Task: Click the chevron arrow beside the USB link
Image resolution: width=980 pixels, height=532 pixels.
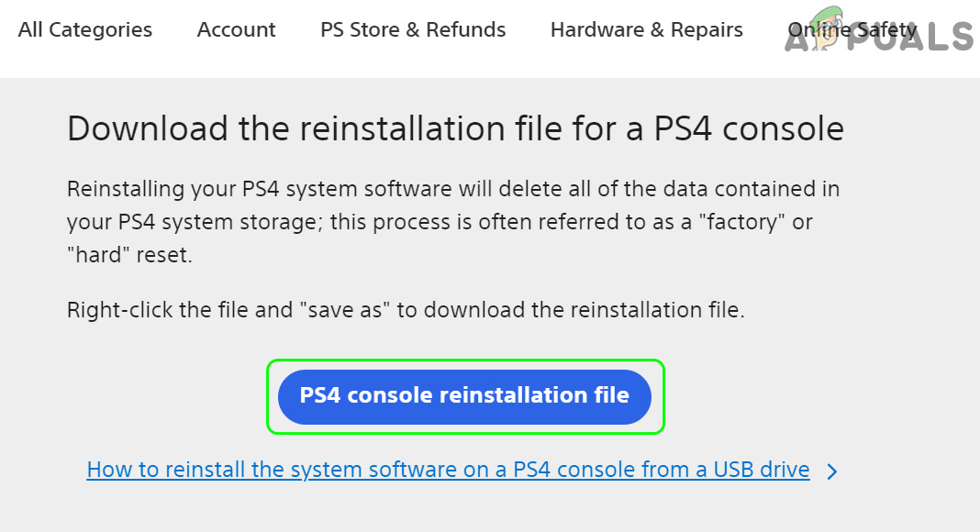Action: click(831, 472)
